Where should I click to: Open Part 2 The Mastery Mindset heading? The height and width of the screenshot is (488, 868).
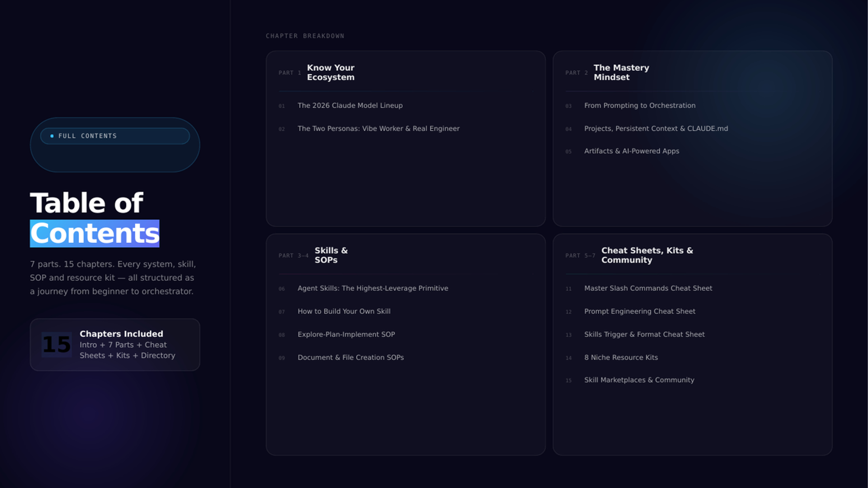point(621,73)
